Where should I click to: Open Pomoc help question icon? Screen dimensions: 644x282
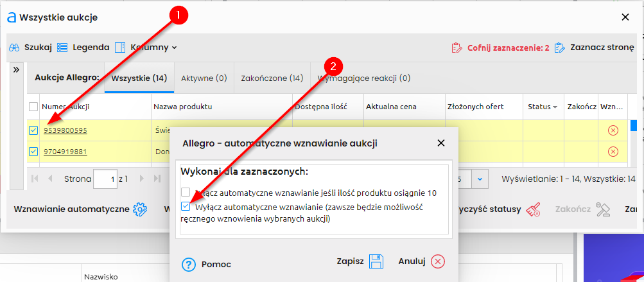(x=189, y=264)
